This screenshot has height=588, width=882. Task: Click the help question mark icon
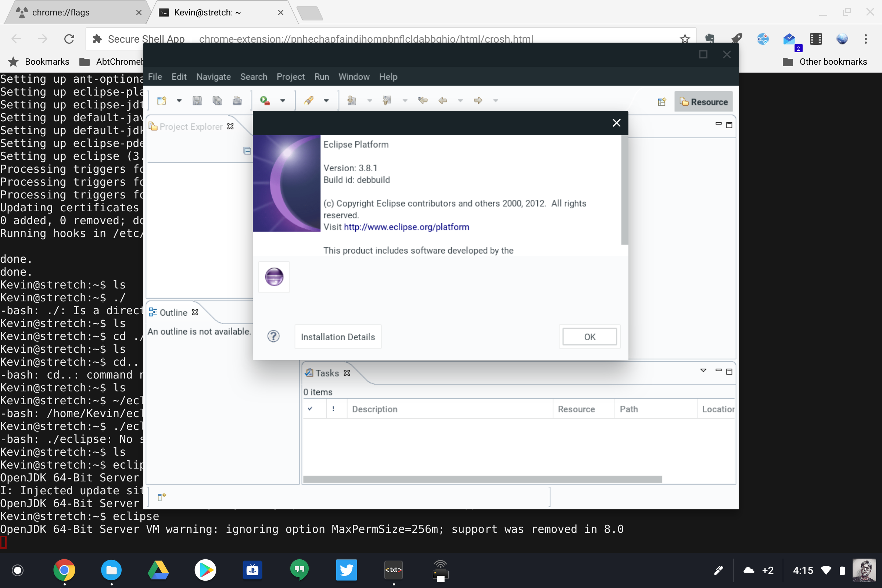[273, 336]
